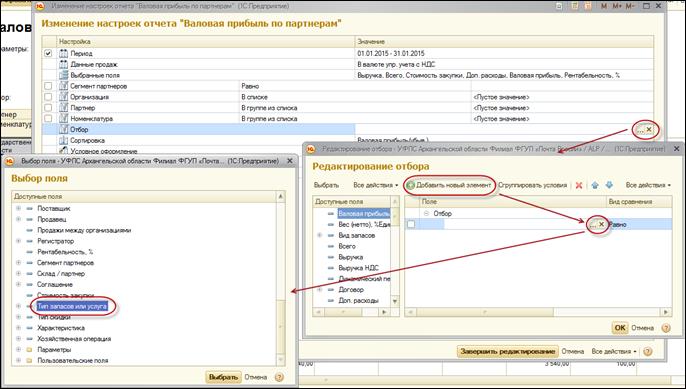The height and width of the screenshot is (389, 686).
Task: Expand the Характеристика field node
Action: 18,328
